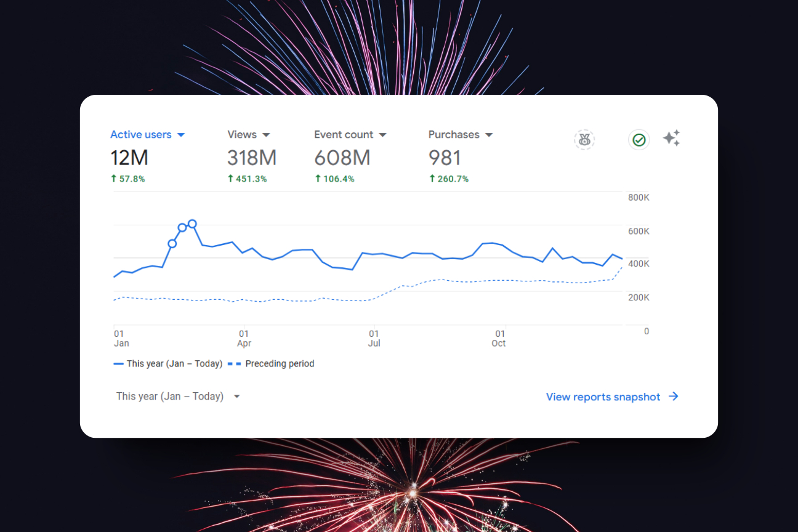This screenshot has height=532, width=798.
Task: Toggle the Preceding period legend label
Action: [x=280, y=364]
